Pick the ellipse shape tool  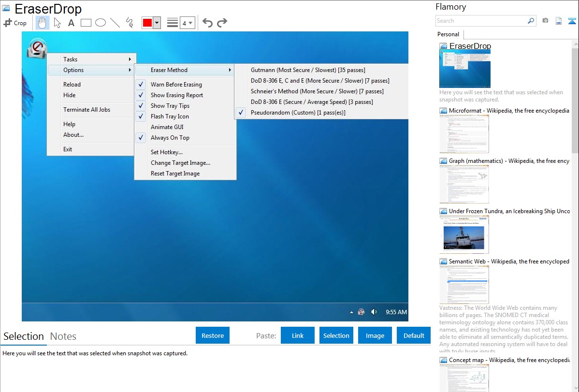(x=101, y=23)
